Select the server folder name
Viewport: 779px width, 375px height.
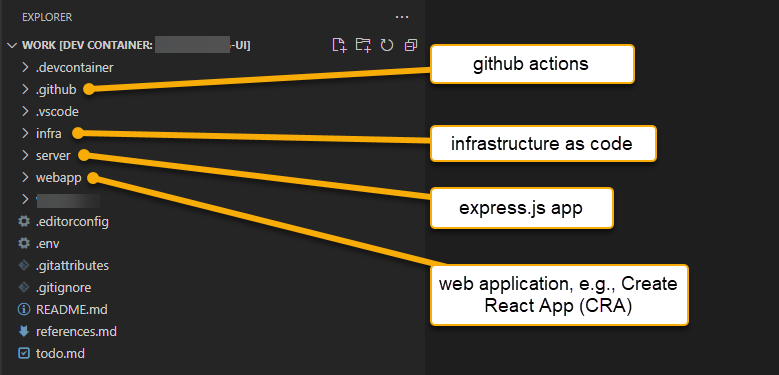(x=53, y=155)
